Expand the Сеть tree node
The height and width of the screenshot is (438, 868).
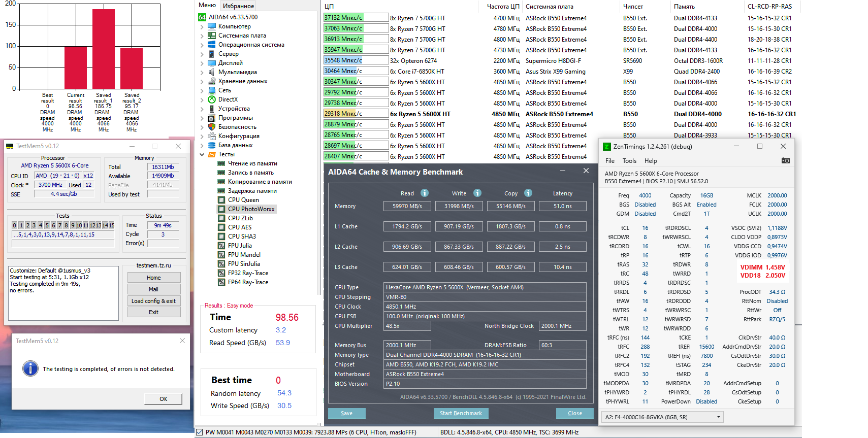202,90
